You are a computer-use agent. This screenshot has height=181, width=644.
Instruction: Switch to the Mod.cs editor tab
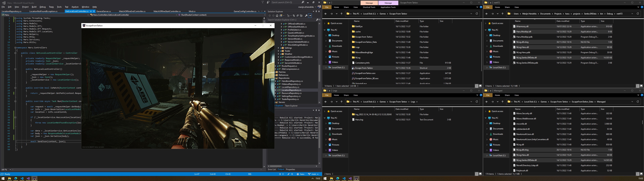(x=192, y=12)
